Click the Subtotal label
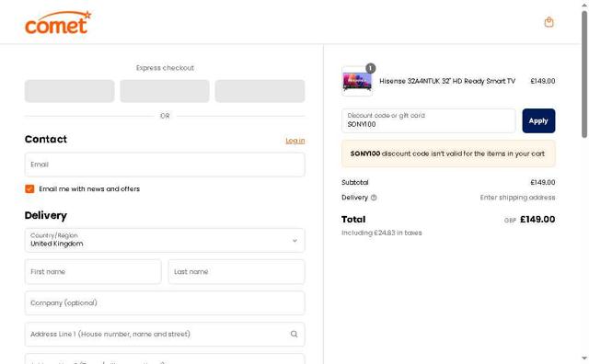The width and height of the screenshot is (589, 364). pos(355,182)
